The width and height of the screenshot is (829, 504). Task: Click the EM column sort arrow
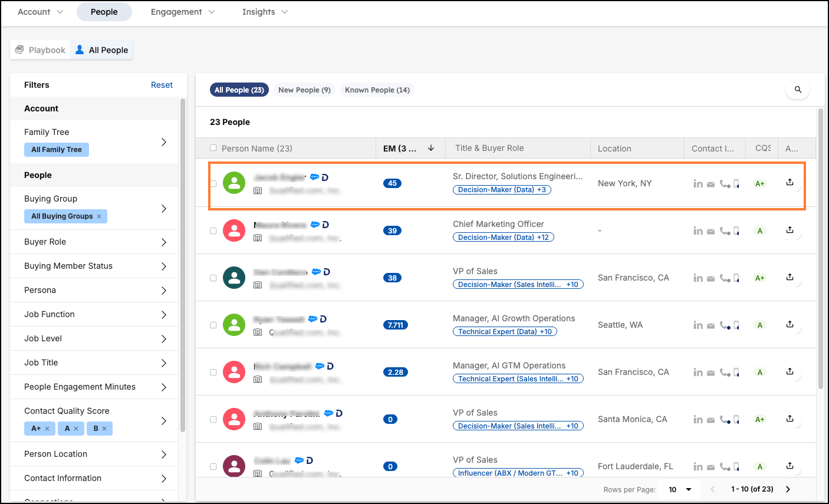[x=431, y=149]
